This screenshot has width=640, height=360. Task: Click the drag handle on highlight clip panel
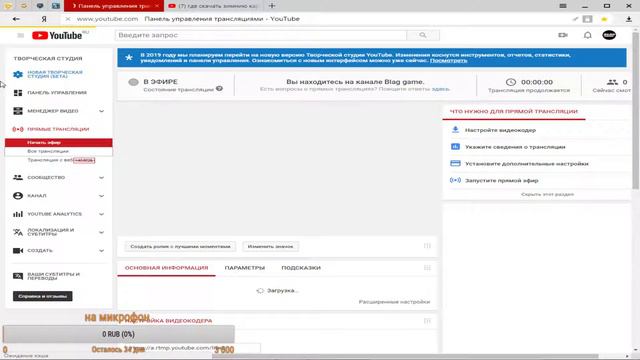tap(427, 246)
